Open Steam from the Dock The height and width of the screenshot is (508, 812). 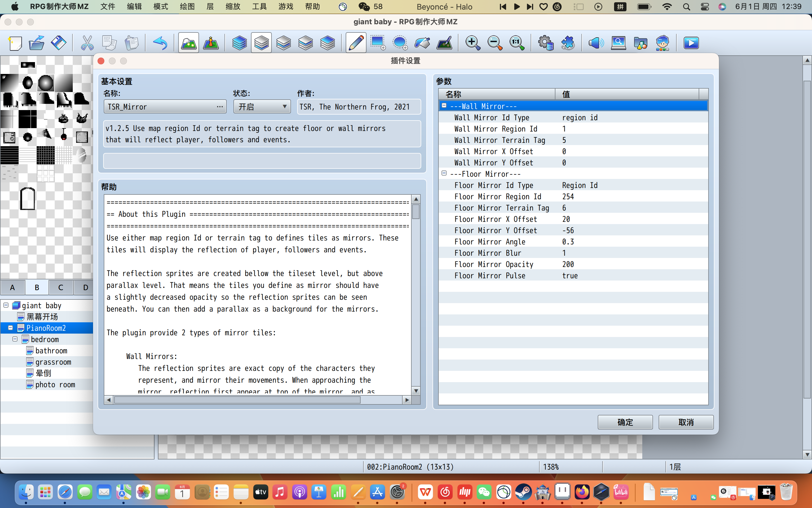[x=524, y=492]
